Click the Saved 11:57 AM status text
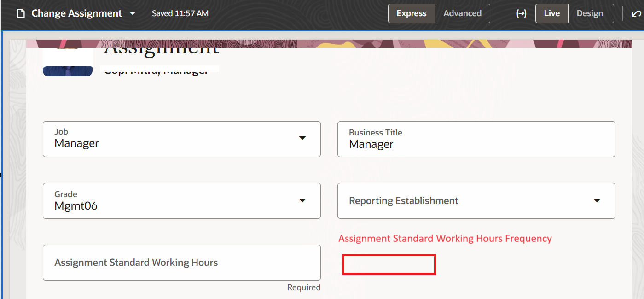Screen dimensions: 644x299 (x=180, y=13)
